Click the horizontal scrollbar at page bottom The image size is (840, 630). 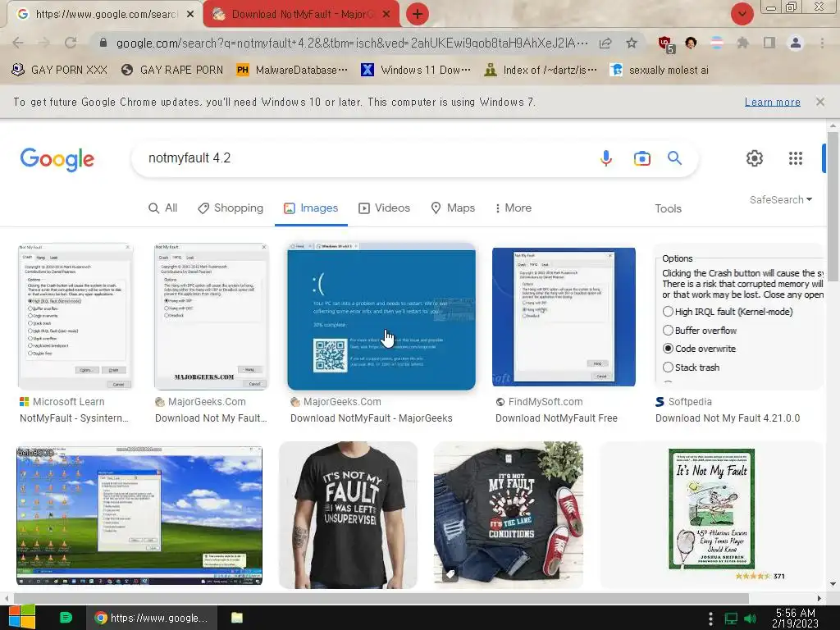pos(381,598)
